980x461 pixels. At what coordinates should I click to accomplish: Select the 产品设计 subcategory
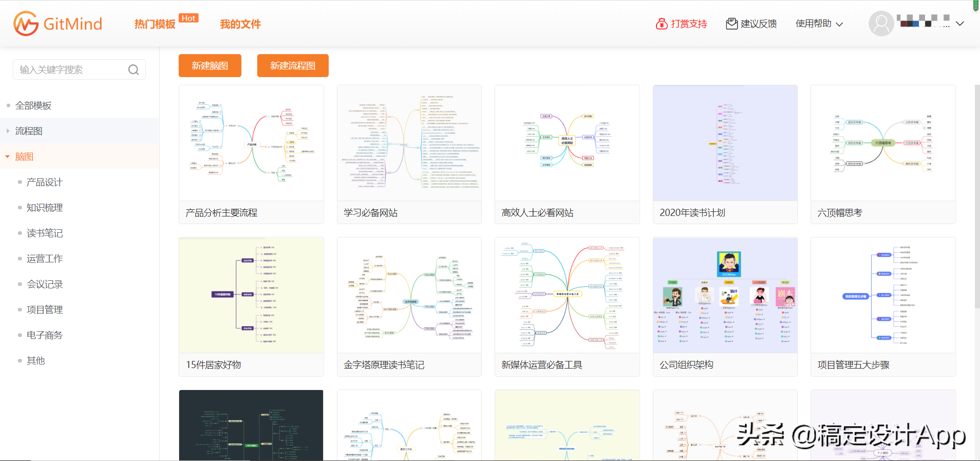click(44, 182)
